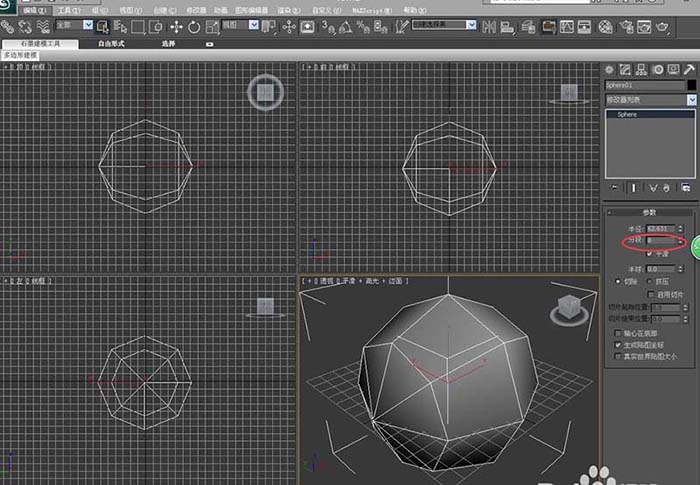Open the selection filter dropdown
The height and width of the screenshot is (485, 700).
[88, 25]
